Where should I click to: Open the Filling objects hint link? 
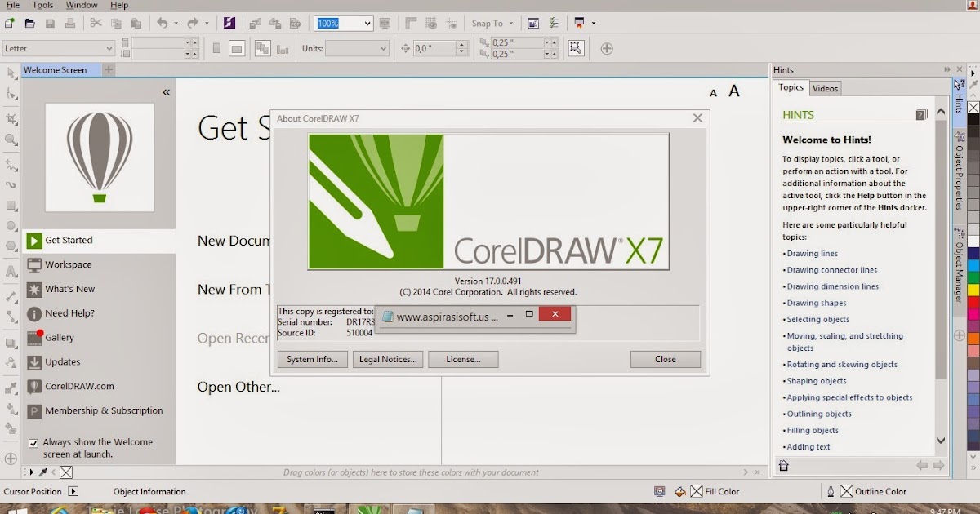[x=813, y=430]
